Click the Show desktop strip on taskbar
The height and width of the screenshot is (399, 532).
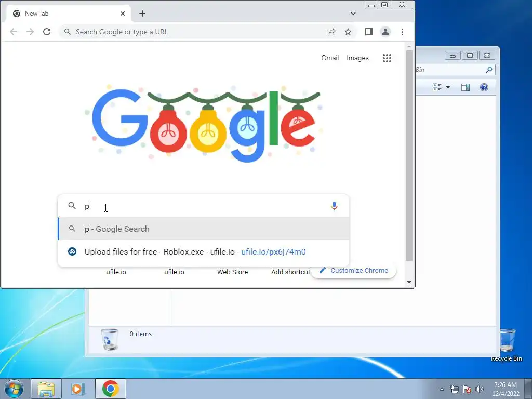[x=528, y=389]
